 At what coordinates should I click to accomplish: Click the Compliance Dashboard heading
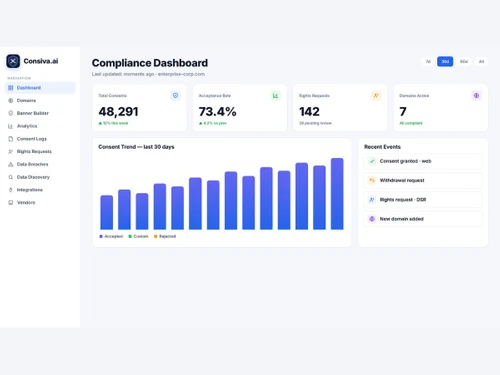(x=150, y=63)
